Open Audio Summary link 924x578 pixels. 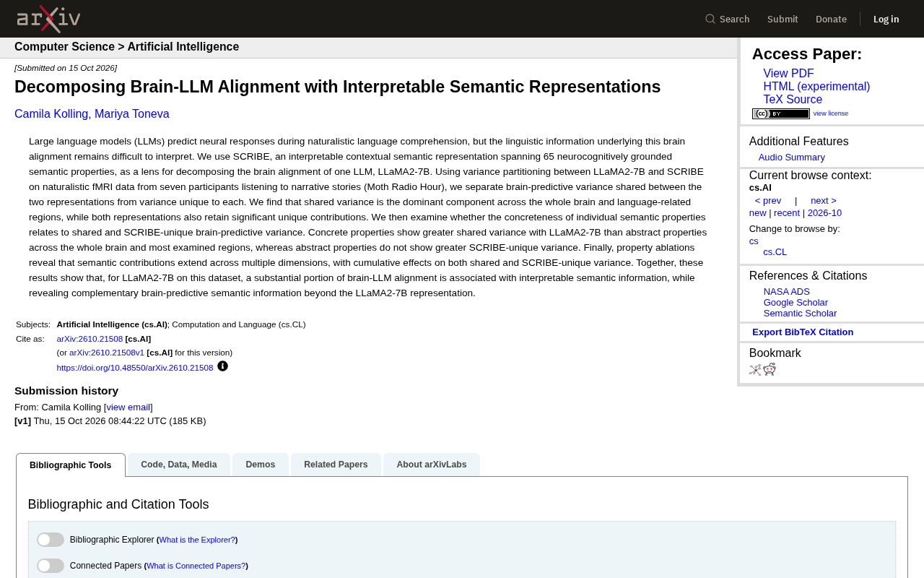[x=792, y=158]
